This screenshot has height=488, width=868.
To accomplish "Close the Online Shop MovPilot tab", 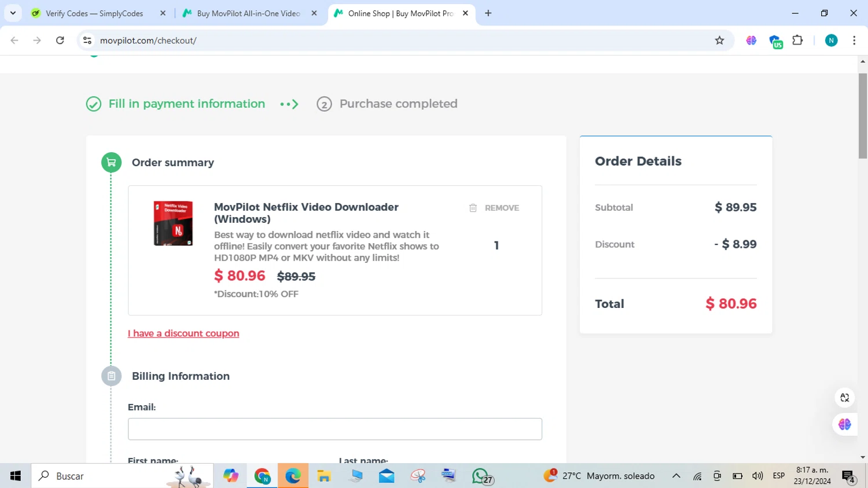I will [465, 13].
